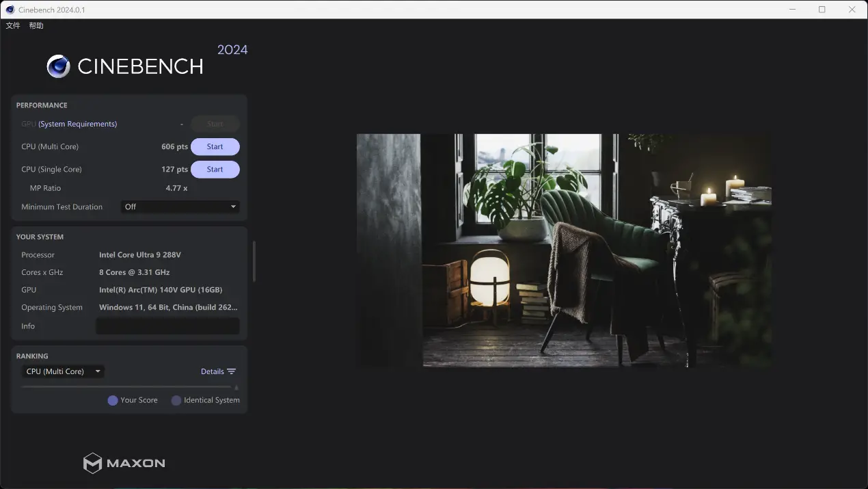Open the GPU System Requirements link
868x489 pixels.
(x=77, y=124)
